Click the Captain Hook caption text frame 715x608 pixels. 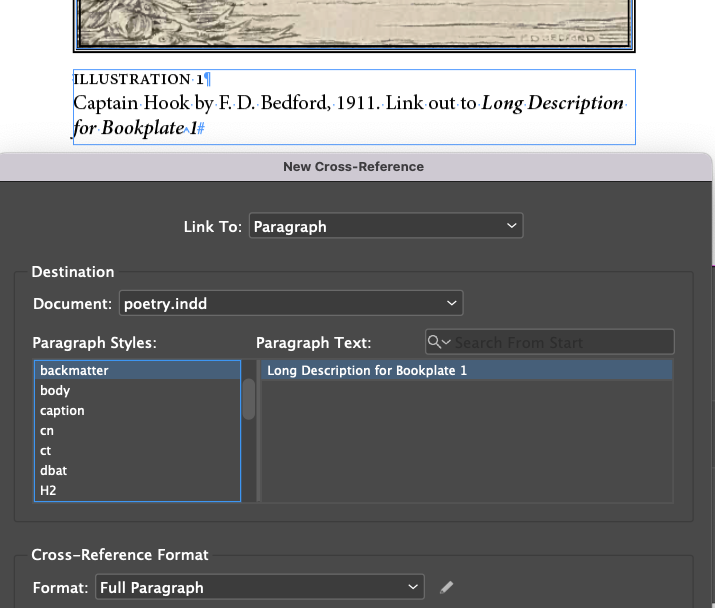coord(354,107)
